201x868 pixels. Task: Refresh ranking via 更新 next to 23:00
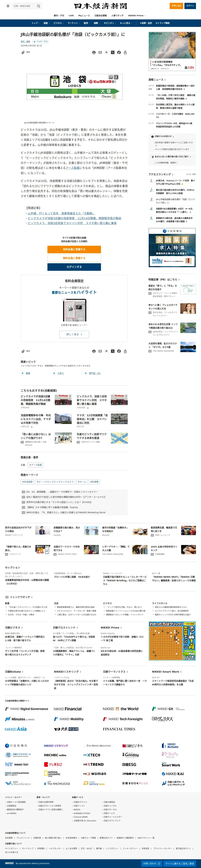[x=194, y=174]
